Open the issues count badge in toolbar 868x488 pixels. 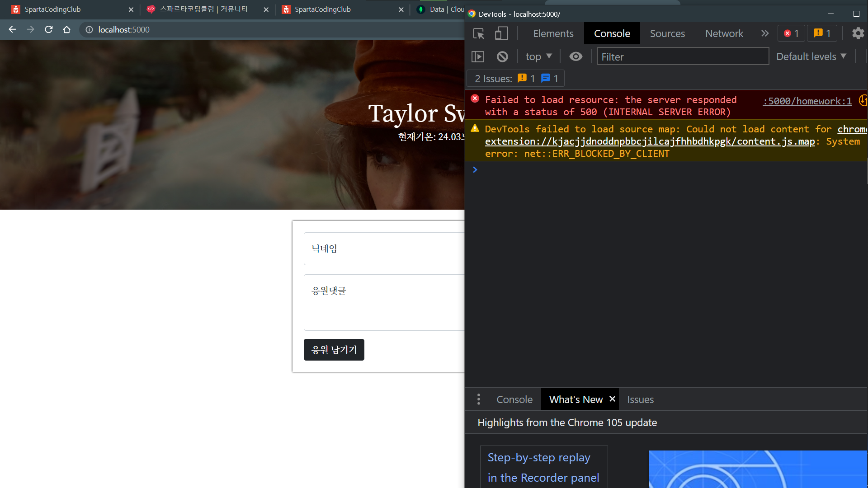[822, 33]
